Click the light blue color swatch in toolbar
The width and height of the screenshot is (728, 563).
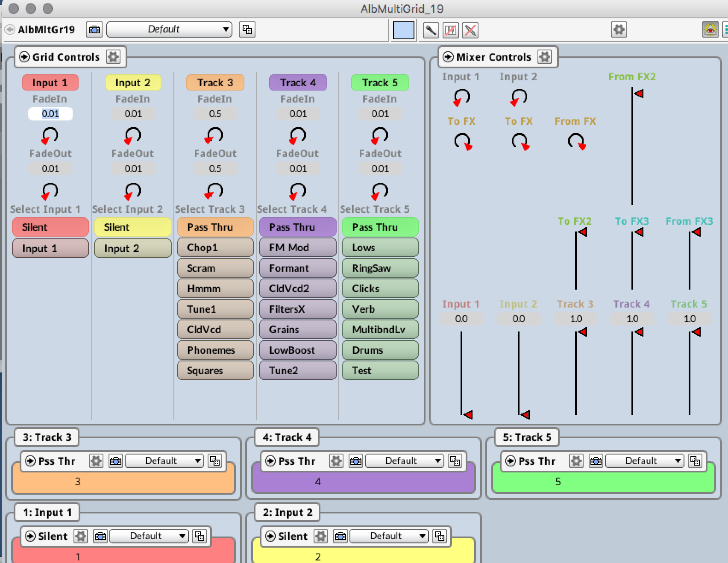403,30
